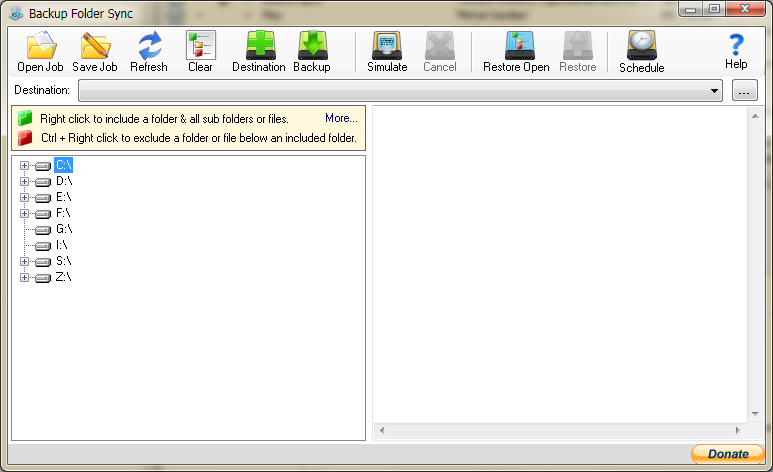The image size is (773, 472).
Task: Follow the More... link
Action: [341, 118]
